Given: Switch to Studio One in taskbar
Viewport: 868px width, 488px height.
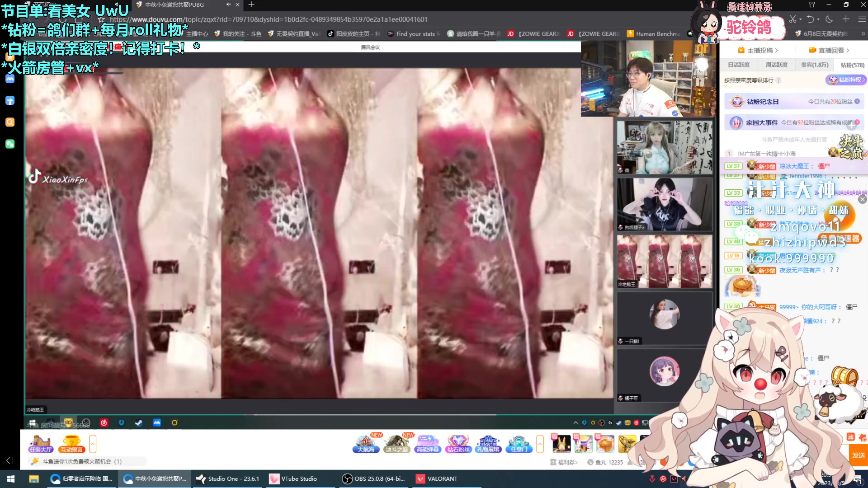Looking at the screenshot, I should (228, 479).
